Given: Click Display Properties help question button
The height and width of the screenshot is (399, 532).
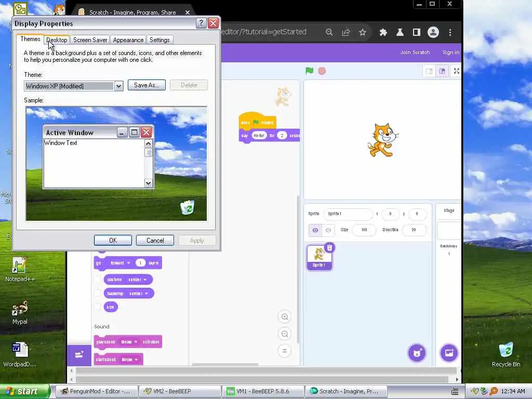Looking at the screenshot, I should point(201,23).
